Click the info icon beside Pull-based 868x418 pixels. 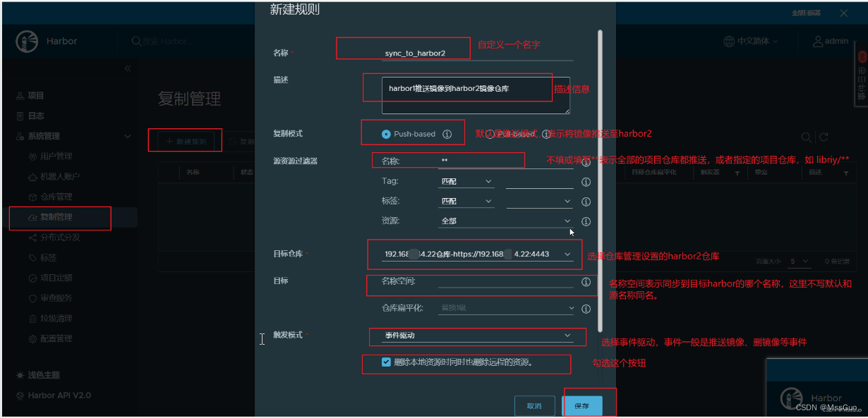[546, 134]
